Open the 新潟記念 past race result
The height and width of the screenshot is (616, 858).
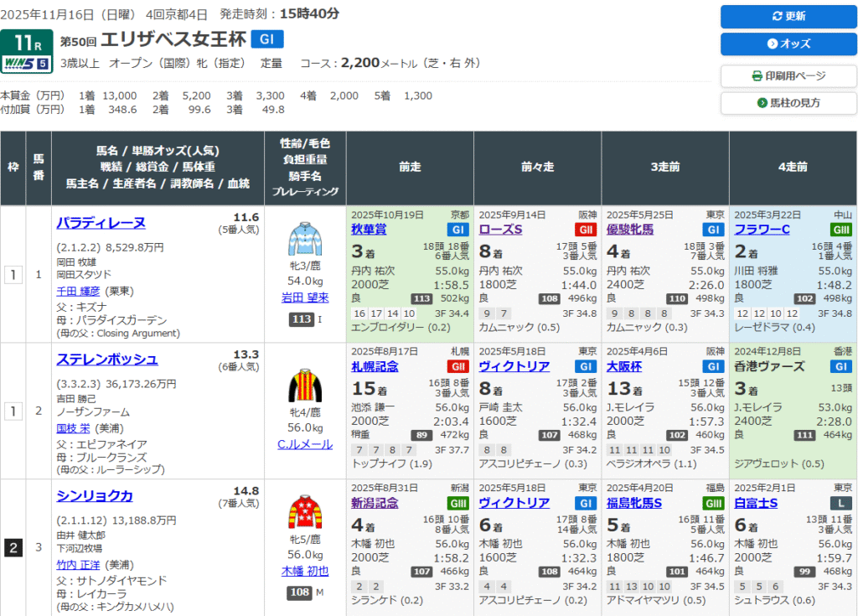[375, 503]
